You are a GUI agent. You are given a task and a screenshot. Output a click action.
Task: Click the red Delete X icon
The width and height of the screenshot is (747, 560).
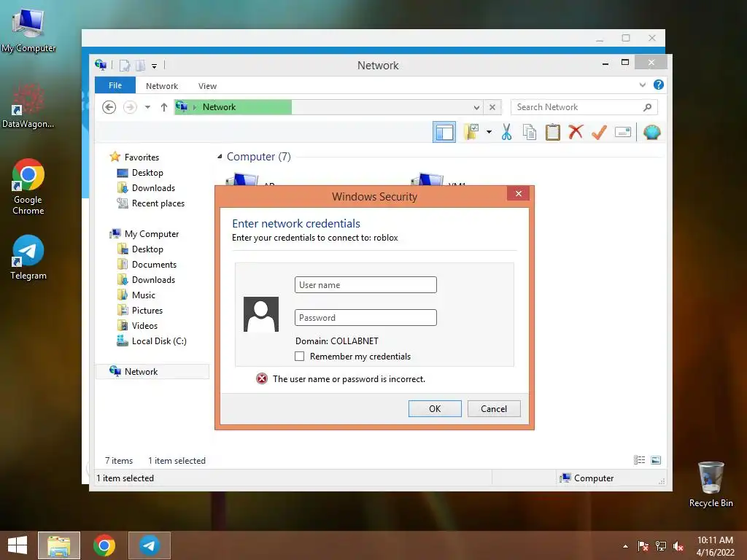pyautogui.click(x=576, y=132)
